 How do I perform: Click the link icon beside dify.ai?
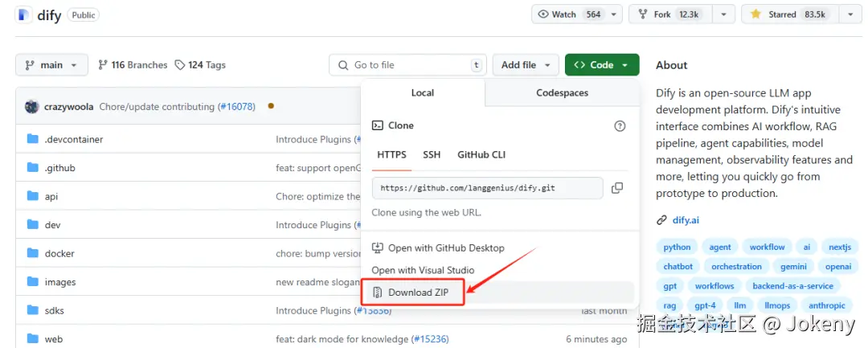click(x=661, y=220)
